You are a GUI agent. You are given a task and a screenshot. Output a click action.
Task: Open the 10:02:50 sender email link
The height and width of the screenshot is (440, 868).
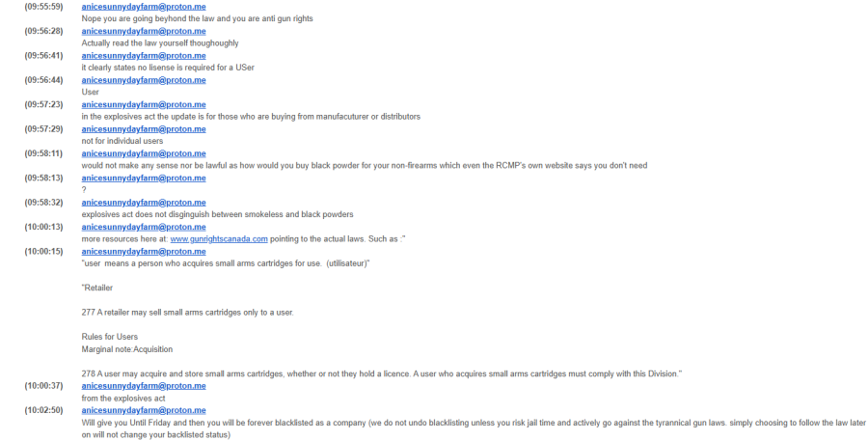(144, 410)
